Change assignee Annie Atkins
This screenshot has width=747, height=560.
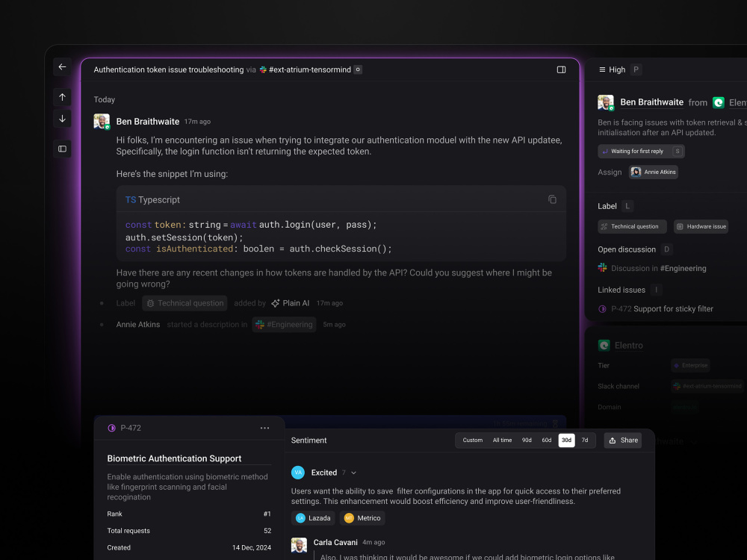653,172
